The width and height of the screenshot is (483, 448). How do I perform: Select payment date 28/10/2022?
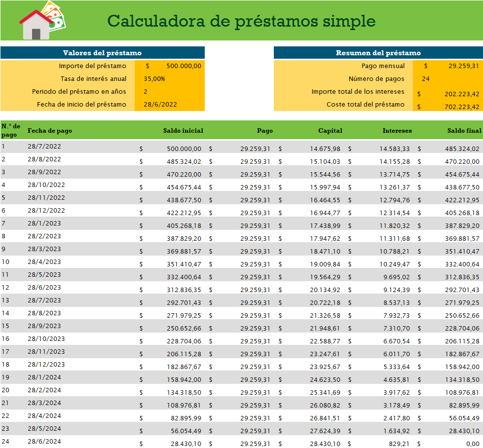[46, 185]
